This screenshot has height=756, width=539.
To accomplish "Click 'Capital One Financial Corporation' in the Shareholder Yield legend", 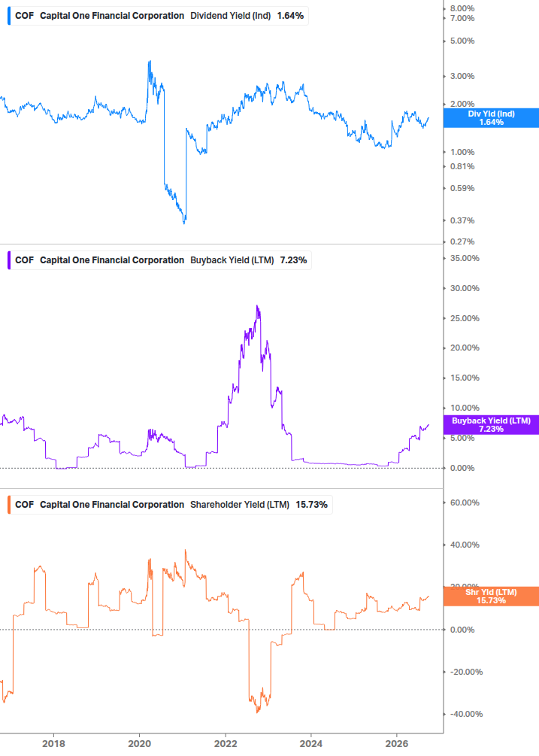I will pyautogui.click(x=112, y=505).
